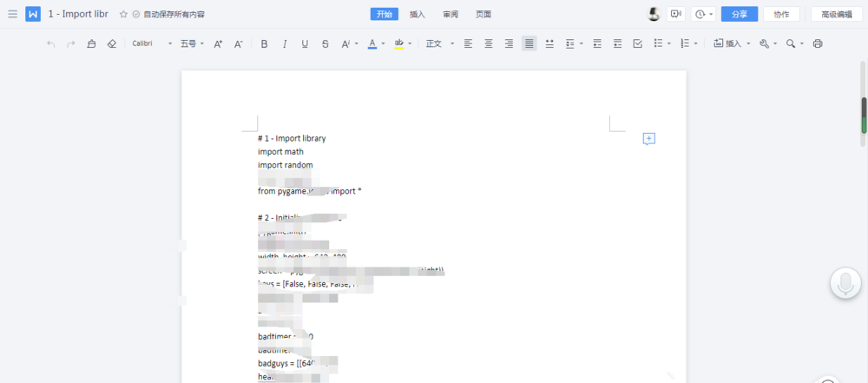Switch to the 页面 tab
Image resolution: width=868 pixels, height=383 pixels.
click(483, 15)
